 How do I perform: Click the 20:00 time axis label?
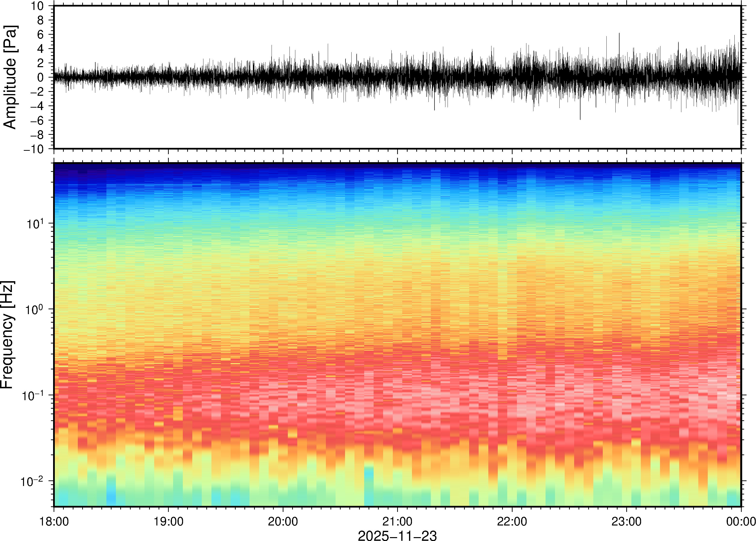tap(283, 521)
